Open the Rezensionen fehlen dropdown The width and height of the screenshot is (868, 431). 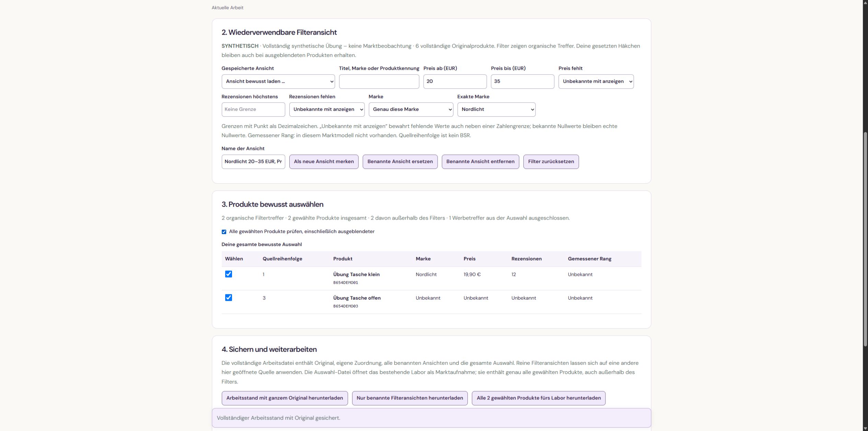(327, 109)
